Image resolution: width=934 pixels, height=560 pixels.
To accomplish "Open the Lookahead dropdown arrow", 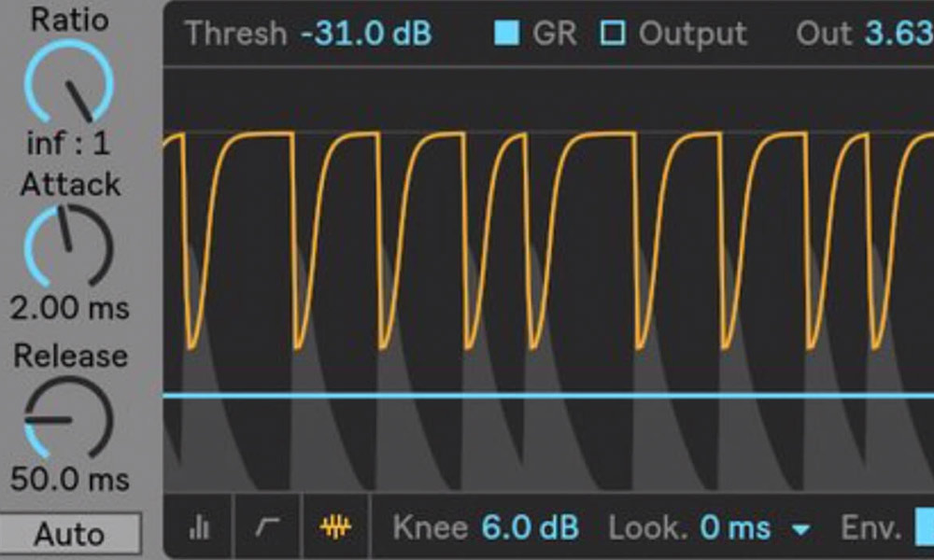I will coord(800,530).
